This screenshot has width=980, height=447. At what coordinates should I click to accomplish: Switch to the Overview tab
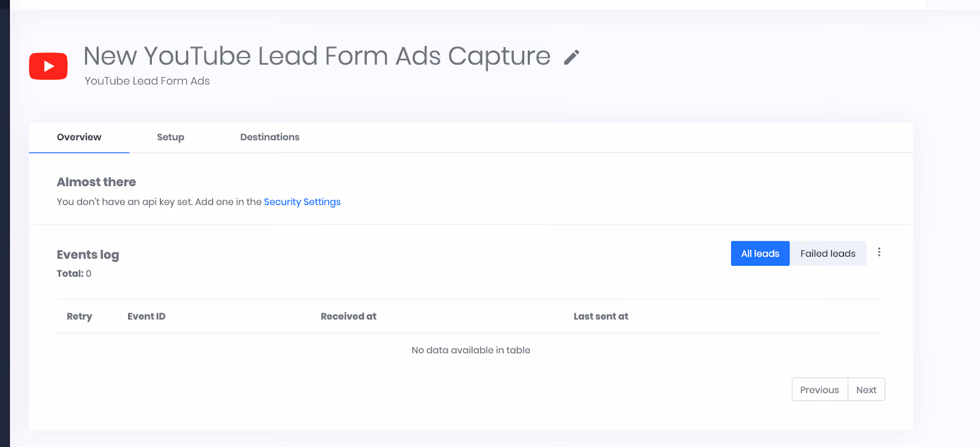click(79, 137)
